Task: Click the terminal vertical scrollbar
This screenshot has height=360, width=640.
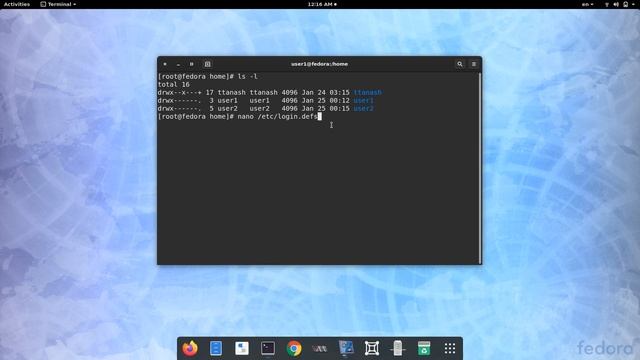Action: click(480, 168)
